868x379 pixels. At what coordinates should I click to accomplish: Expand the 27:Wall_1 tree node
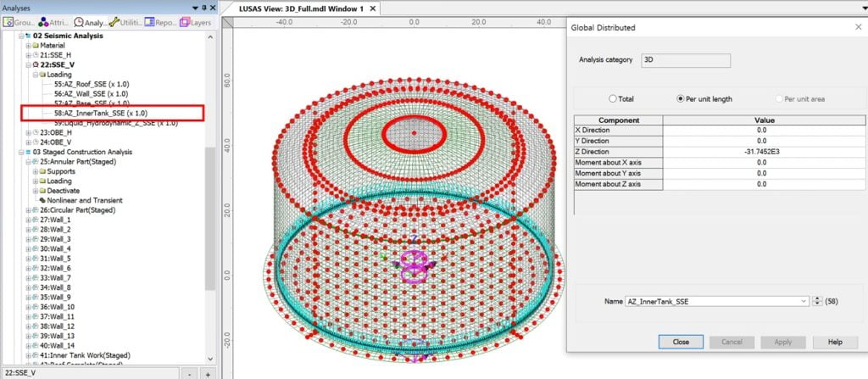coord(30,220)
